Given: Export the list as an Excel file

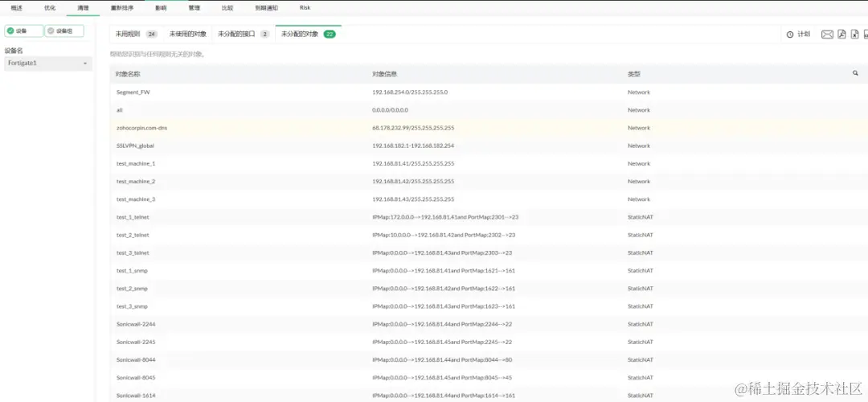Looking at the screenshot, I should tap(855, 35).
